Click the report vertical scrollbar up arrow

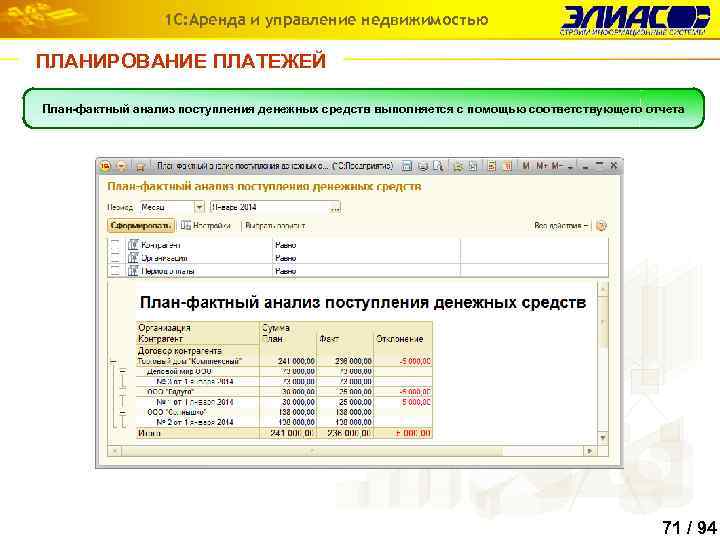[603, 288]
